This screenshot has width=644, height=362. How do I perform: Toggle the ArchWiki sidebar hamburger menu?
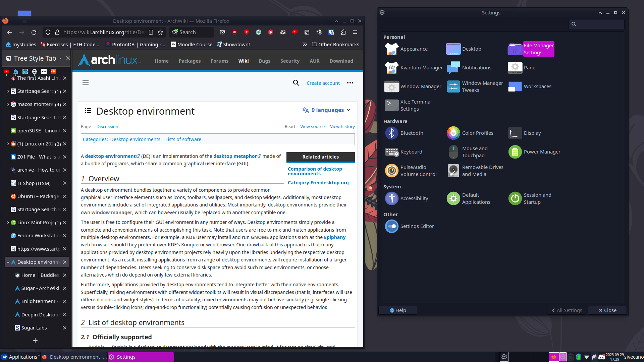click(x=86, y=83)
